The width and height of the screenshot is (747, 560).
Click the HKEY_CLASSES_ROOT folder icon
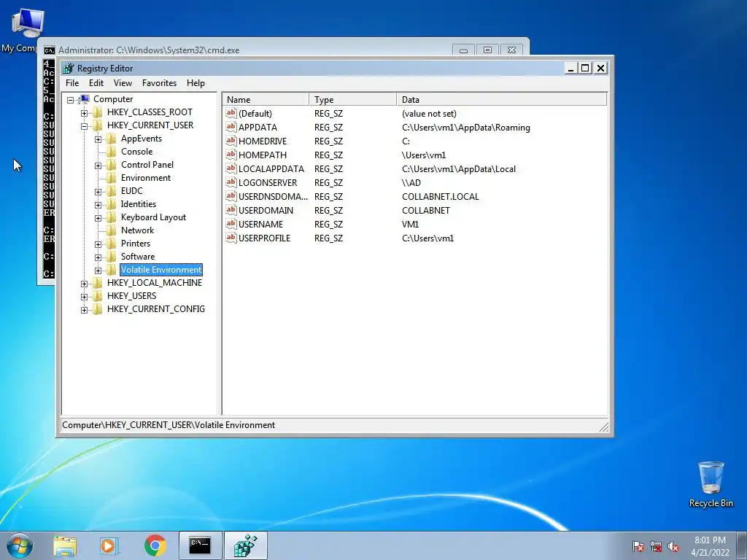[98, 112]
